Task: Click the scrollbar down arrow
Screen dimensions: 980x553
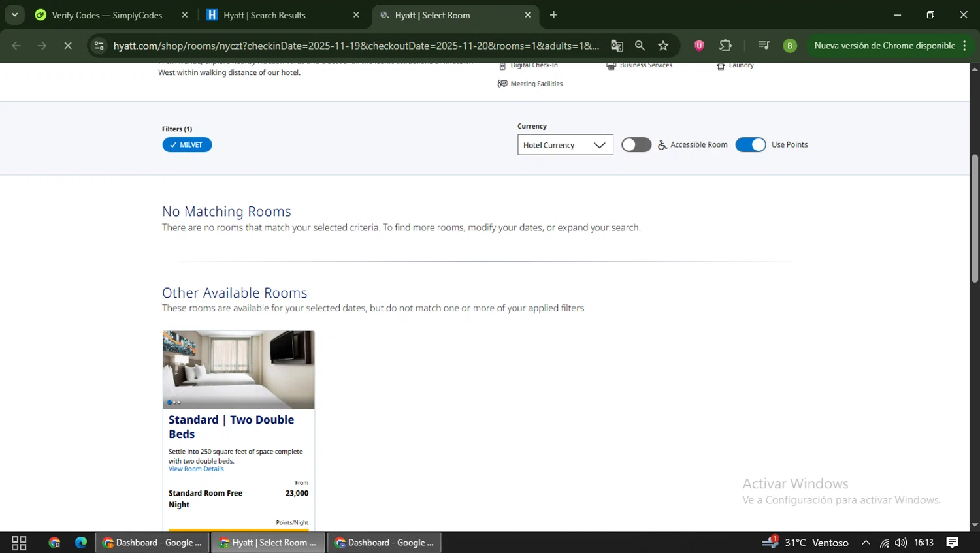Action: tap(975, 525)
